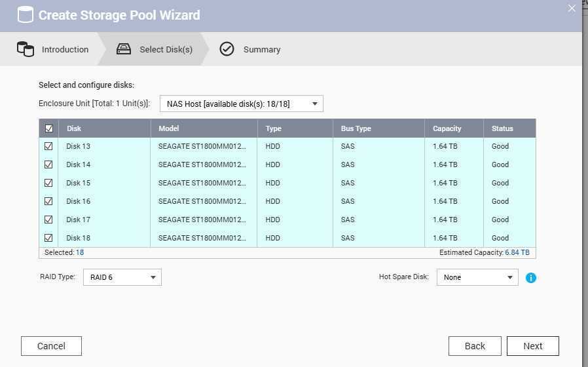Click the Select Disk(s) drive icon
Viewport: 588px width, 367px height.
tap(124, 49)
